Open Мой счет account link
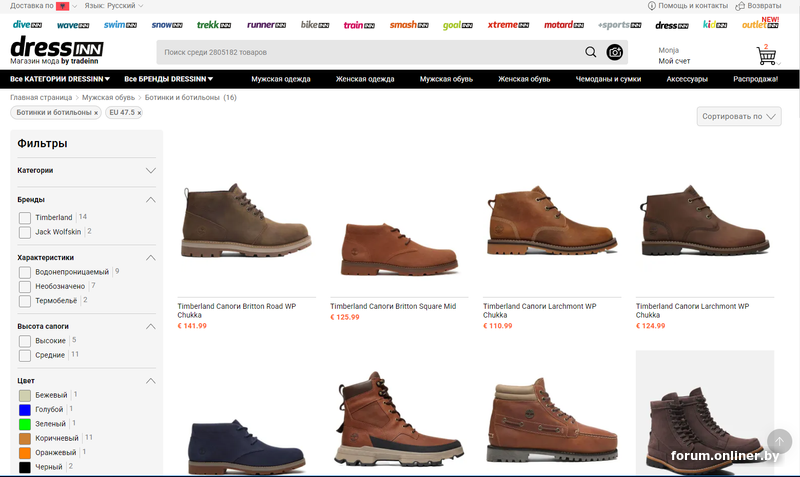The image size is (800, 477). tap(674, 61)
